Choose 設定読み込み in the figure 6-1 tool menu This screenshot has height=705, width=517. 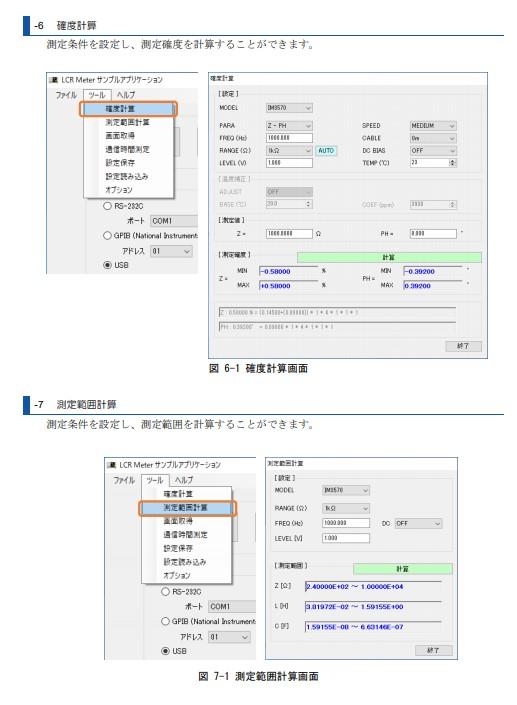click(129, 176)
